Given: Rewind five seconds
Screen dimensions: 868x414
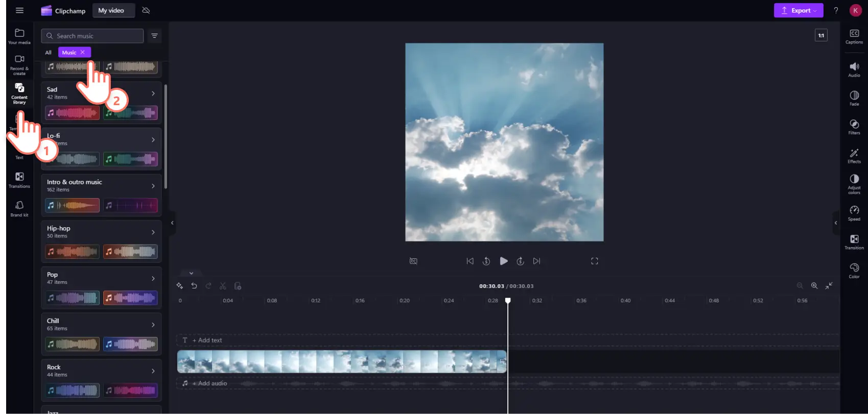Looking at the screenshot, I should coord(486,261).
